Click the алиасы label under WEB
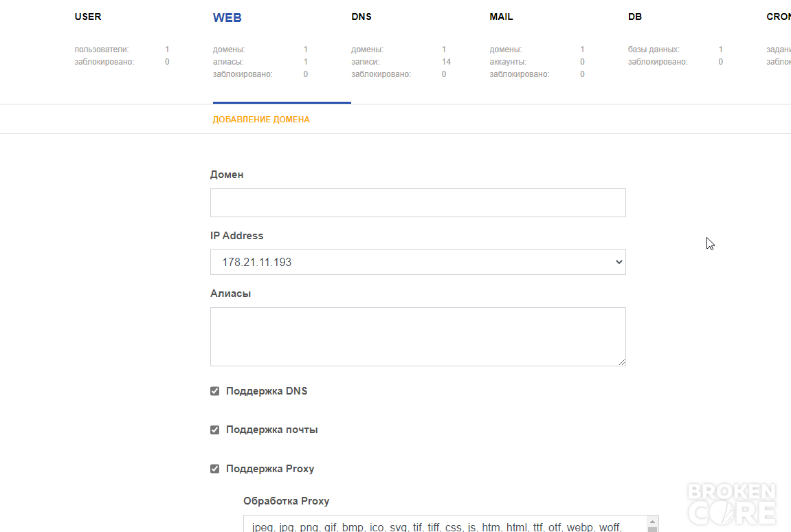791x532 pixels. (228, 62)
